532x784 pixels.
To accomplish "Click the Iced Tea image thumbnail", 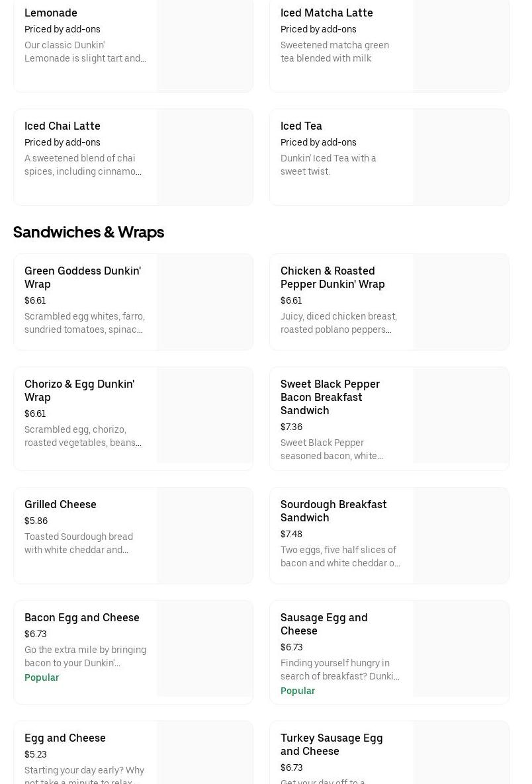I will click(x=461, y=157).
